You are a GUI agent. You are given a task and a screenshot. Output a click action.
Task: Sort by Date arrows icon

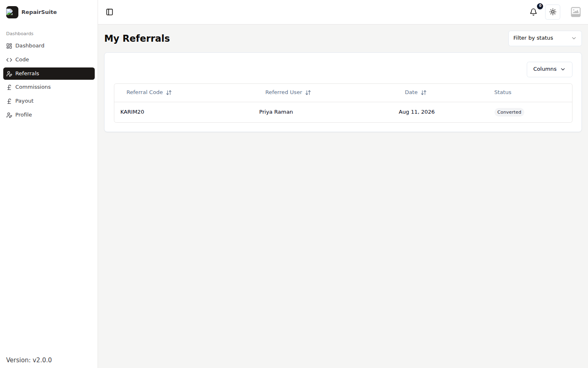tap(423, 93)
